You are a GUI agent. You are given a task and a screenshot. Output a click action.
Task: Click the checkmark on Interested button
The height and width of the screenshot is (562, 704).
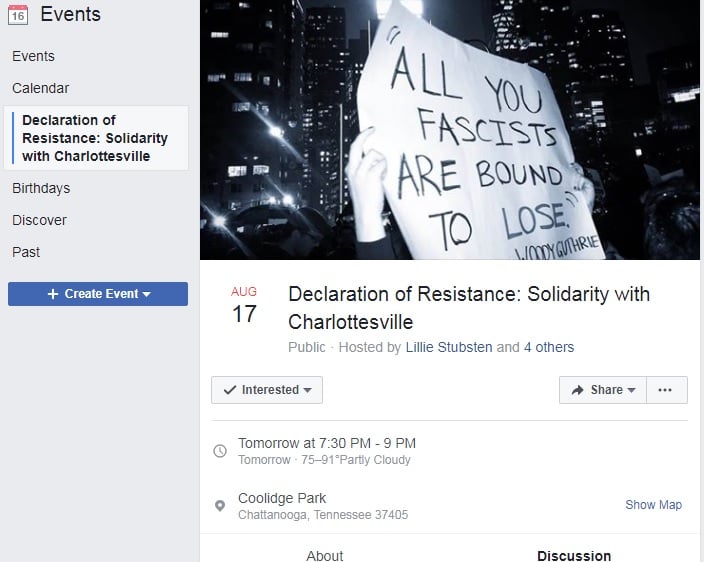pos(230,390)
